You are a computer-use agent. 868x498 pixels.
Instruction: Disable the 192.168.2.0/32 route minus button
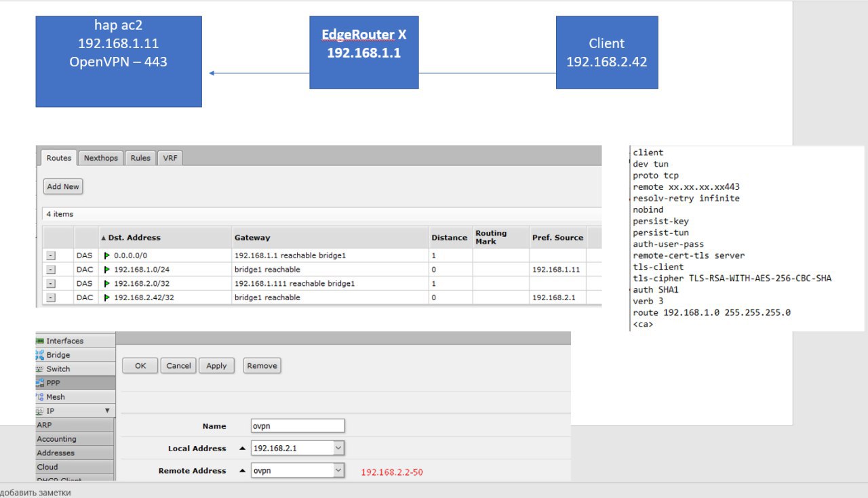coord(51,283)
